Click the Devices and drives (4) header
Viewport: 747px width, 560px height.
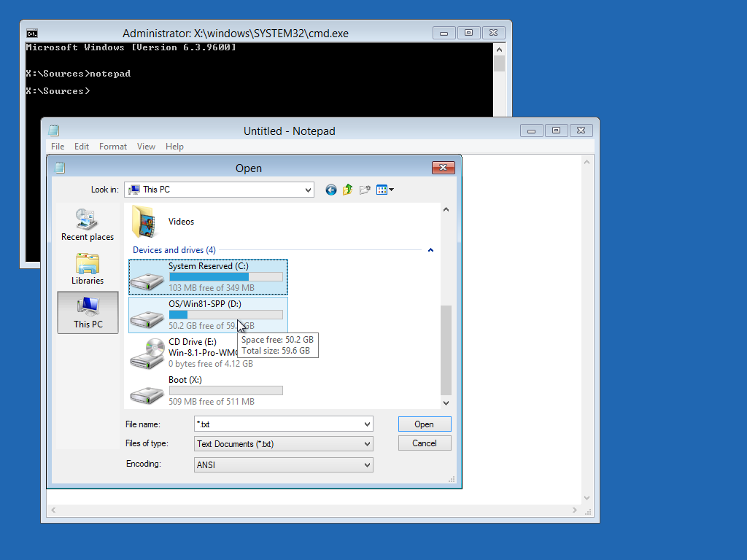(174, 250)
